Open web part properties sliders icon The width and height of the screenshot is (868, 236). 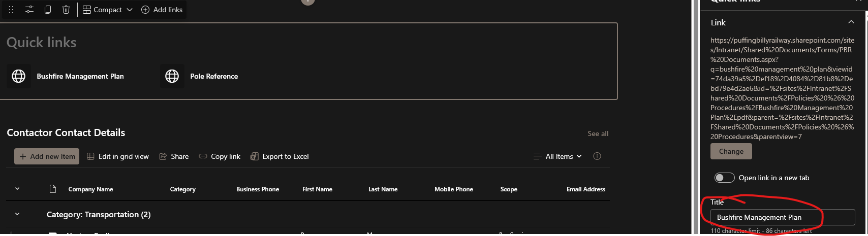pyautogui.click(x=29, y=10)
